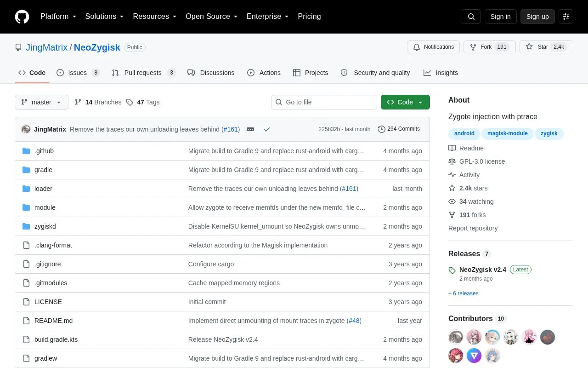Open the + 6 releases link
588x368 pixels.
coord(464,293)
